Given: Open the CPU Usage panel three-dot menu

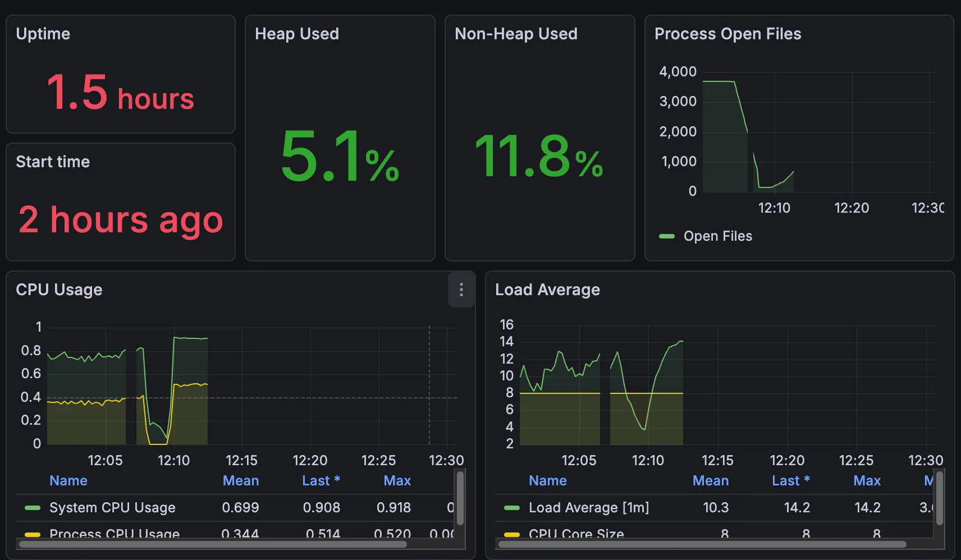Looking at the screenshot, I should coord(461,290).
